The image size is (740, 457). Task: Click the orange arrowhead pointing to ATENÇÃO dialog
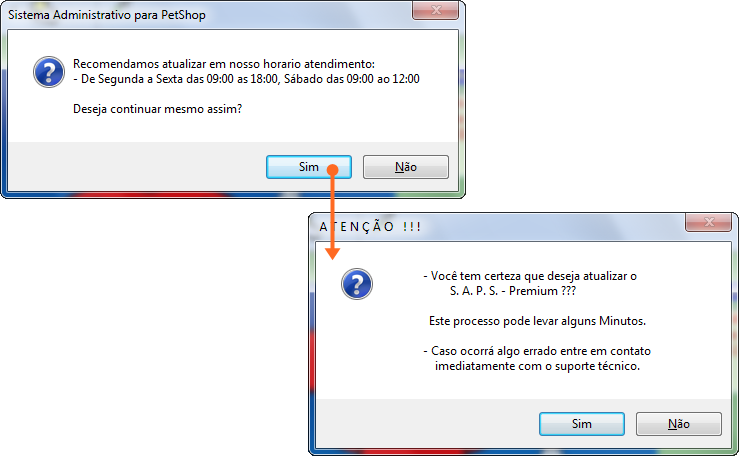tap(332, 254)
